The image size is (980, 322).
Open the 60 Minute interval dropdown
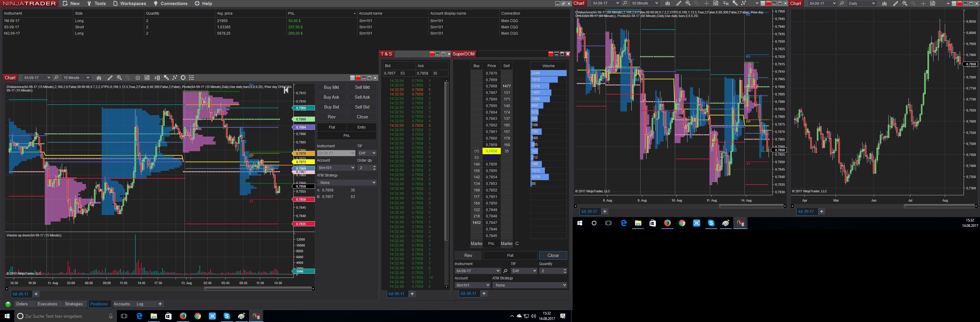(x=644, y=3)
